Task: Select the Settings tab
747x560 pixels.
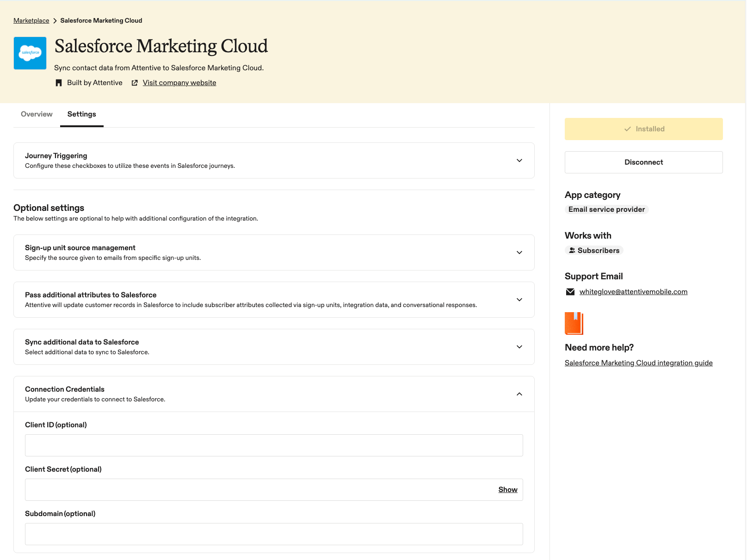Action: coord(82,114)
